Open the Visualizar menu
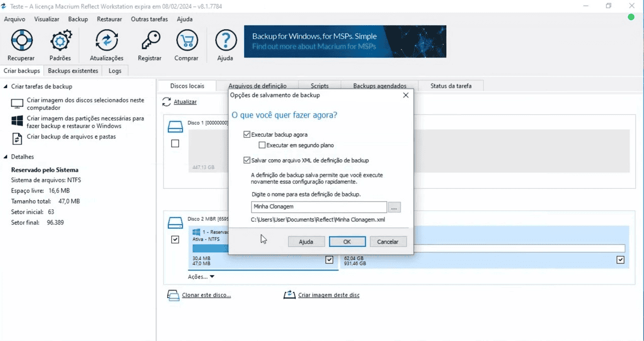This screenshot has height=341, width=644. point(47,19)
